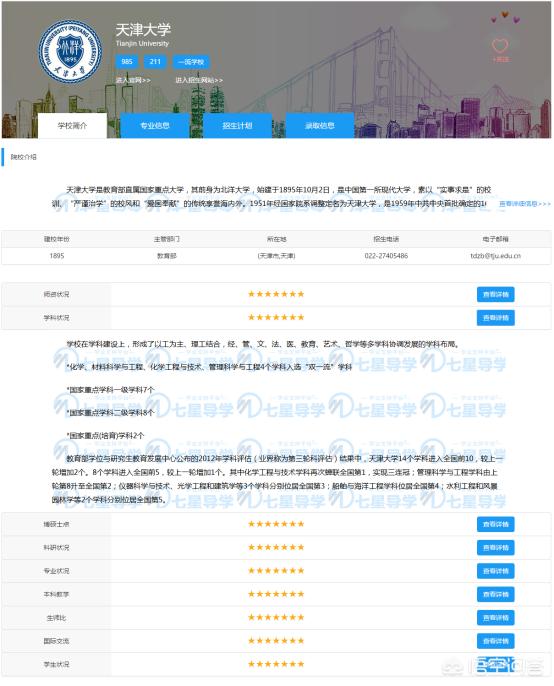Click the 博硕士点 row label

pyautogui.click(x=56, y=524)
